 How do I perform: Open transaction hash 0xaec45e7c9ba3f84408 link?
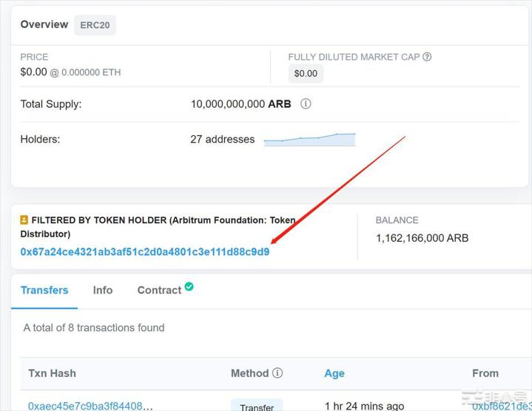90,406
